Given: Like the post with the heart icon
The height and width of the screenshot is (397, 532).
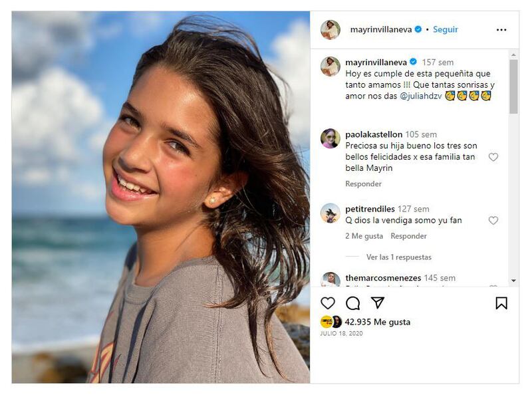Looking at the screenshot, I should 328,303.
